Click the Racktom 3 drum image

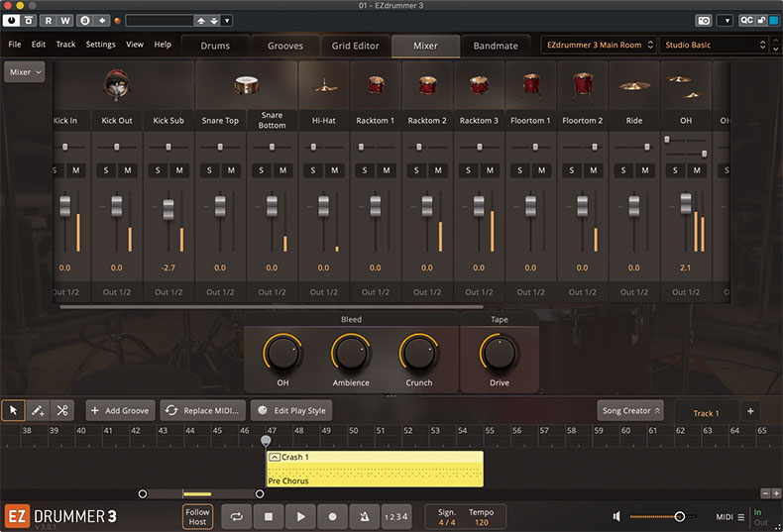tap(479, 85)
